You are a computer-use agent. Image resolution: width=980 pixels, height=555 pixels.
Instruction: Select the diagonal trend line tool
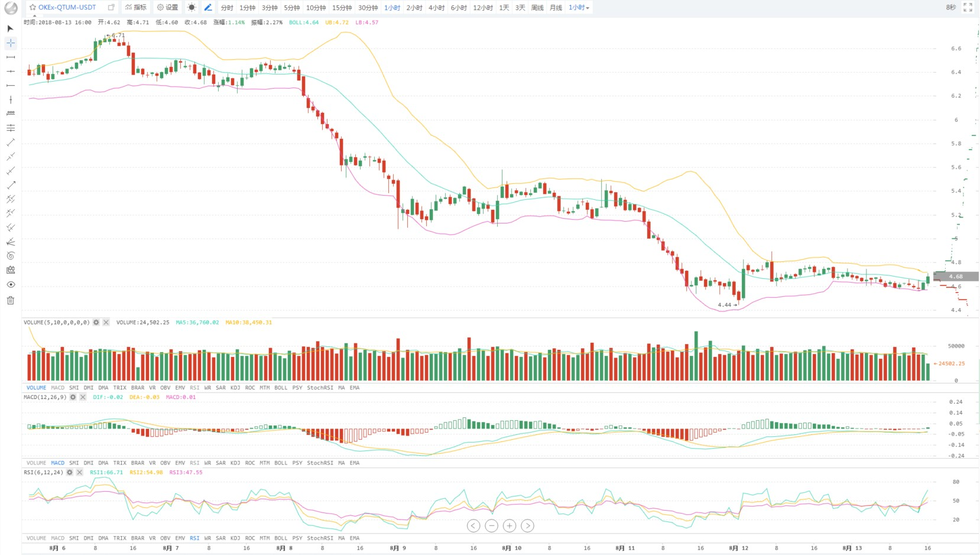(11, 142)
